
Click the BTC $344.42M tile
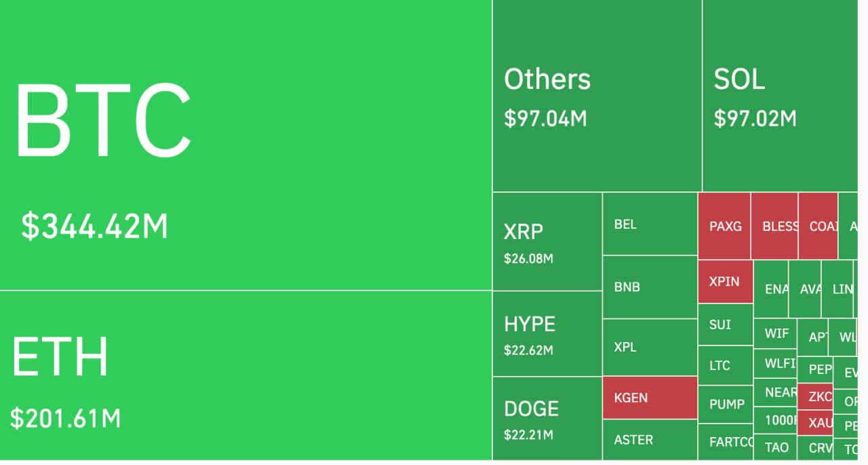[245, 145]
